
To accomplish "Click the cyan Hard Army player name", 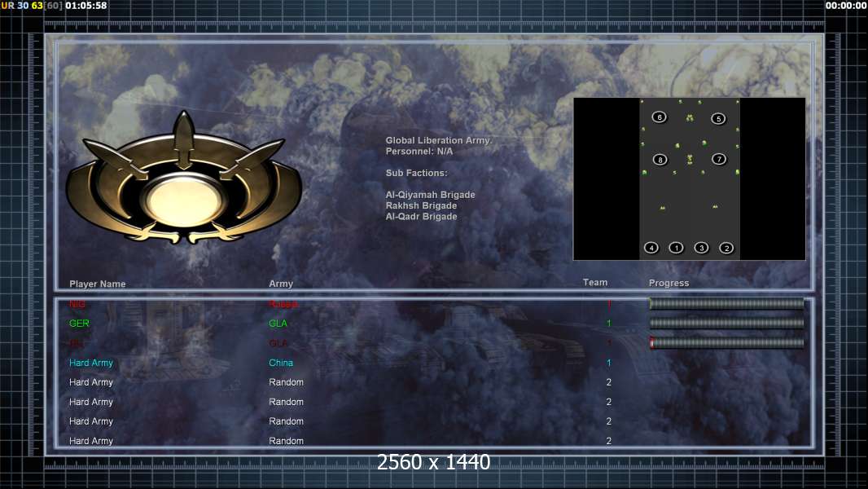I will click(x=90, y=363).
